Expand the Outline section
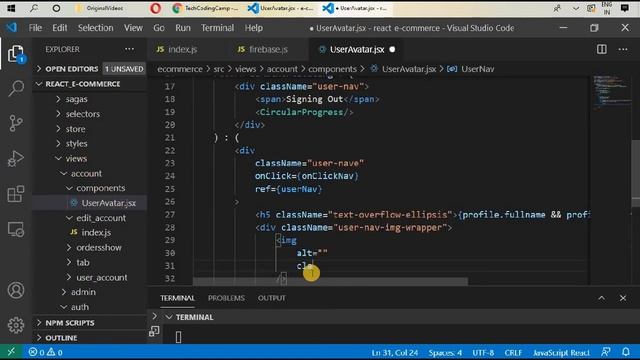The height and width of the screenshot is (360, 640). pyautogui.click(x=61, y=338)
